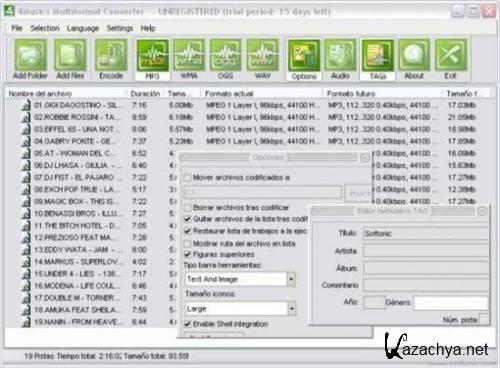Click the Comentario input field
Viewport: 500px width, 368px height.
click(x=426, y=285)
